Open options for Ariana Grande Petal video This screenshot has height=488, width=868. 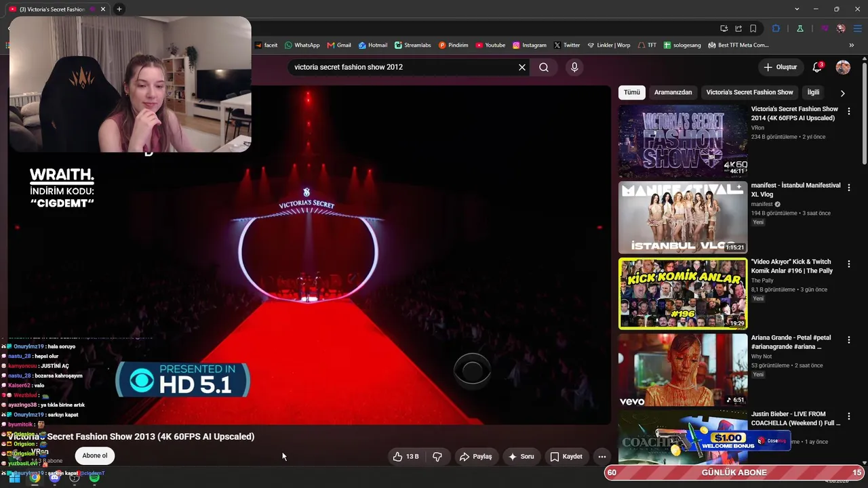click(x=848, y=340)
